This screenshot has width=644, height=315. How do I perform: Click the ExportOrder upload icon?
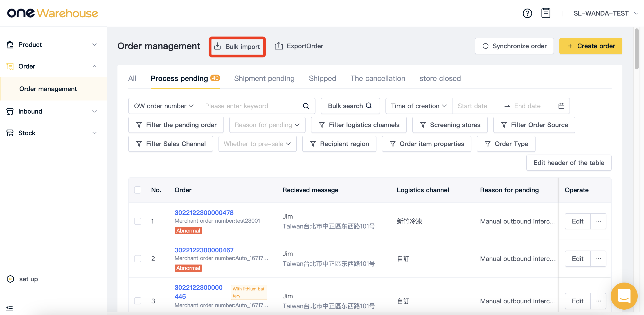pyautogui.click(x=279, y=46)
